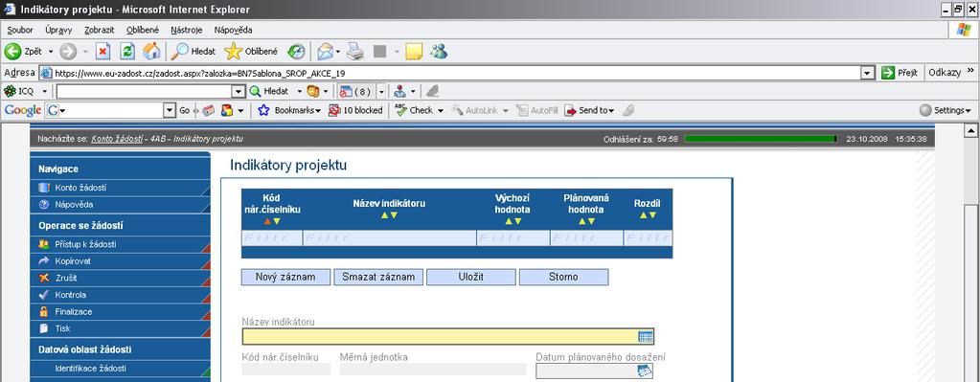Open Hledat search magnifier in IE toolbar

[x=181, y=51]
